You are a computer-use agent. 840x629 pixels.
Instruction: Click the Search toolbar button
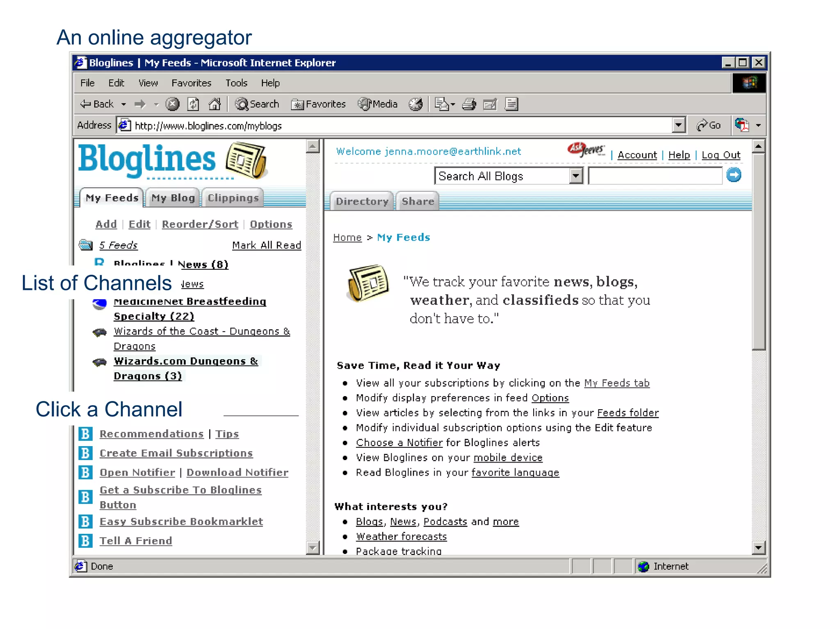[257, 104]
